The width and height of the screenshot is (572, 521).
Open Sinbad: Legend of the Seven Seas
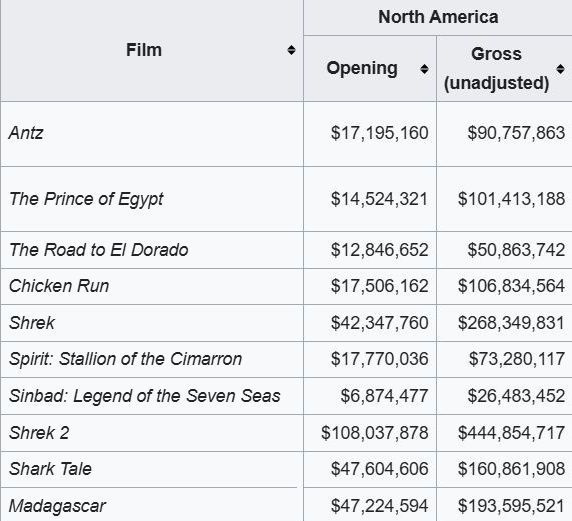click(144, 396)
